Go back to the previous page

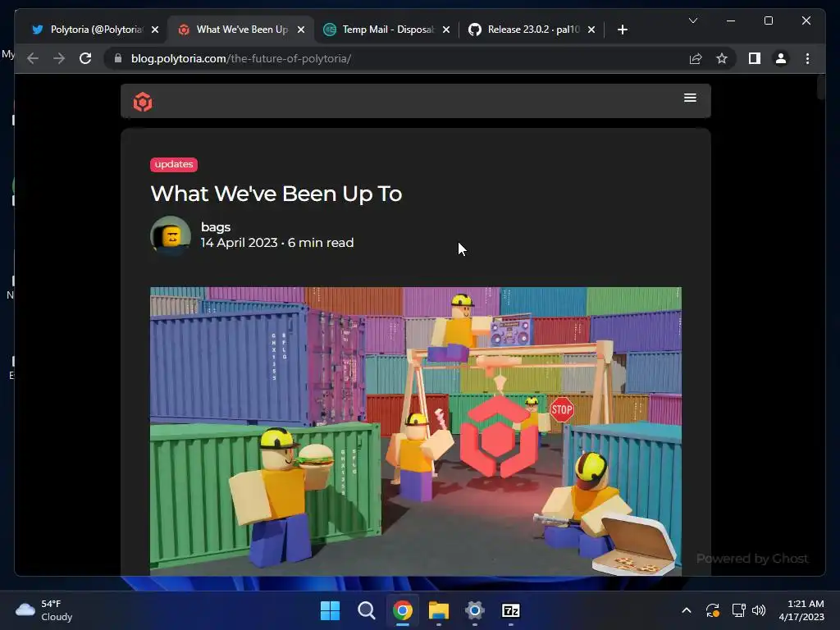pyautogui.click(x=33, y=58)
